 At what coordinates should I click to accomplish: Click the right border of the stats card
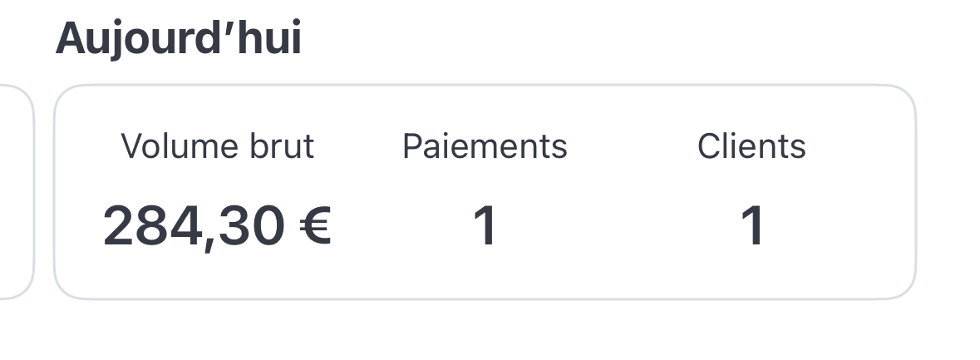915,191
